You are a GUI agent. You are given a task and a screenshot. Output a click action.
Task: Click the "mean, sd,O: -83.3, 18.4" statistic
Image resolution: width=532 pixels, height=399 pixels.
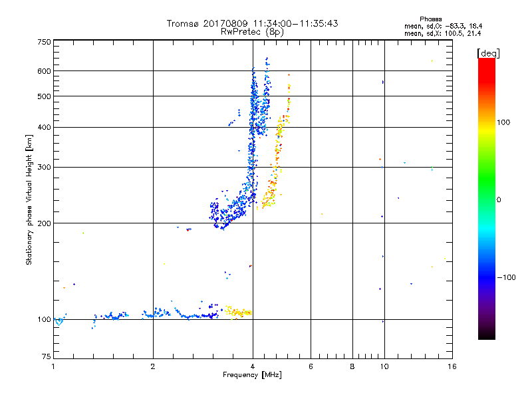(x=443, y=26)
